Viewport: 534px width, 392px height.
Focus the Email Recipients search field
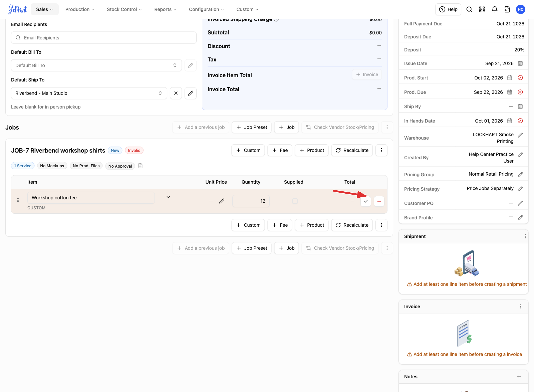click(x=104, y=38)
